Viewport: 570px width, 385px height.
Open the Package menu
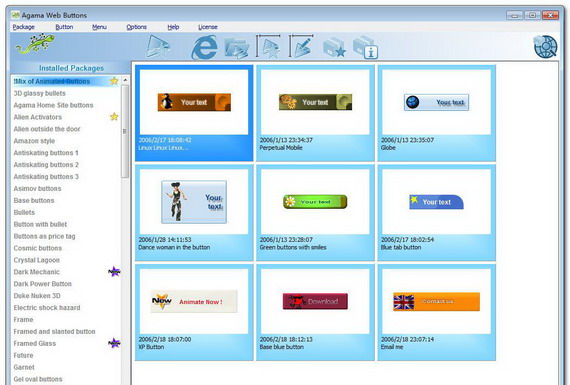coord(24,27)
